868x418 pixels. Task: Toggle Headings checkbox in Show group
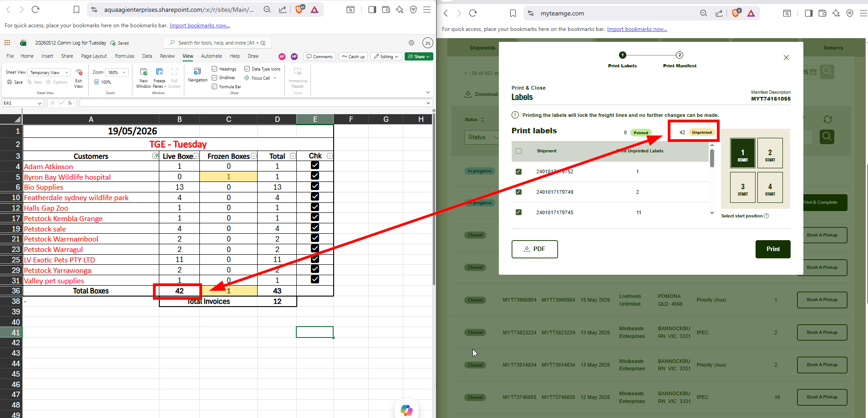[214, 69]
